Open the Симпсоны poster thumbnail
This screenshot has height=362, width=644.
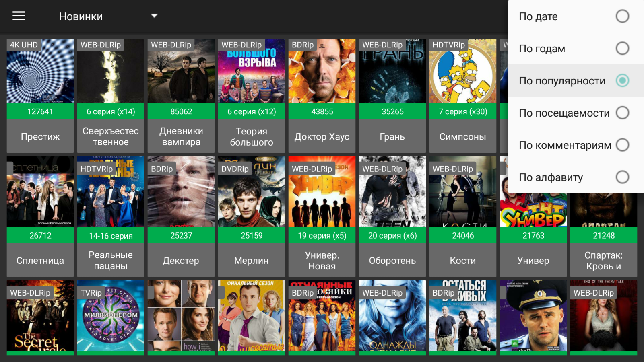click(463, 71)
